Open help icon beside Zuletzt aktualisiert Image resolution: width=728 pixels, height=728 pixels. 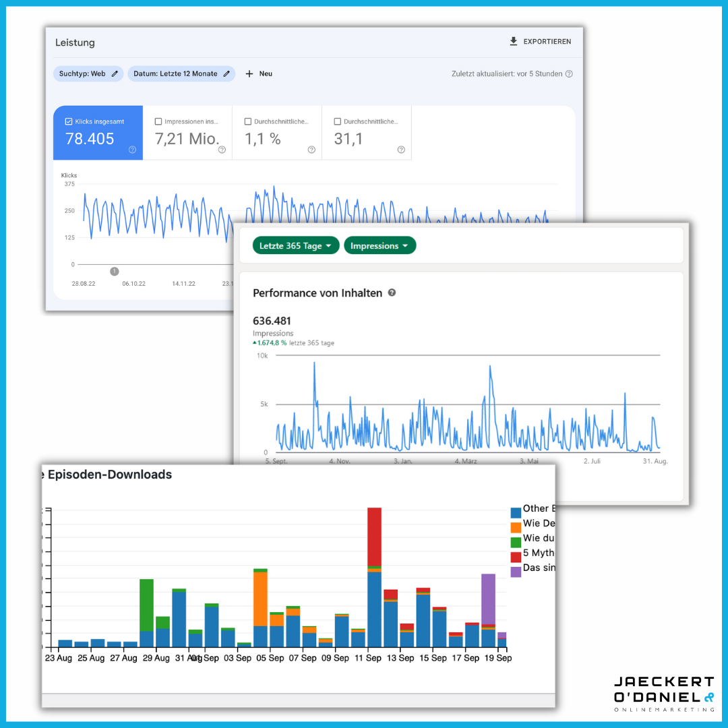click(569, 74)
